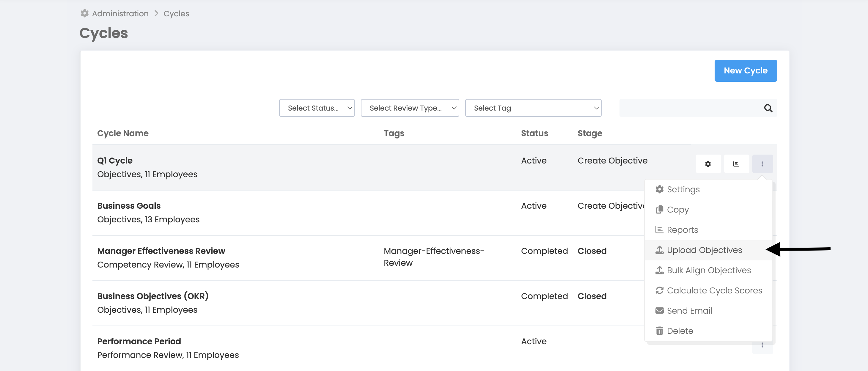Click the envelope icon beside Send Email

pyautogui.click(x=659, y=311)
